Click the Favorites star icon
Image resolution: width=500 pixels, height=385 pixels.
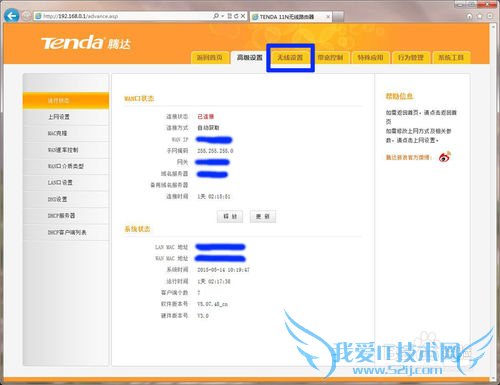click(x=479, y=16)
